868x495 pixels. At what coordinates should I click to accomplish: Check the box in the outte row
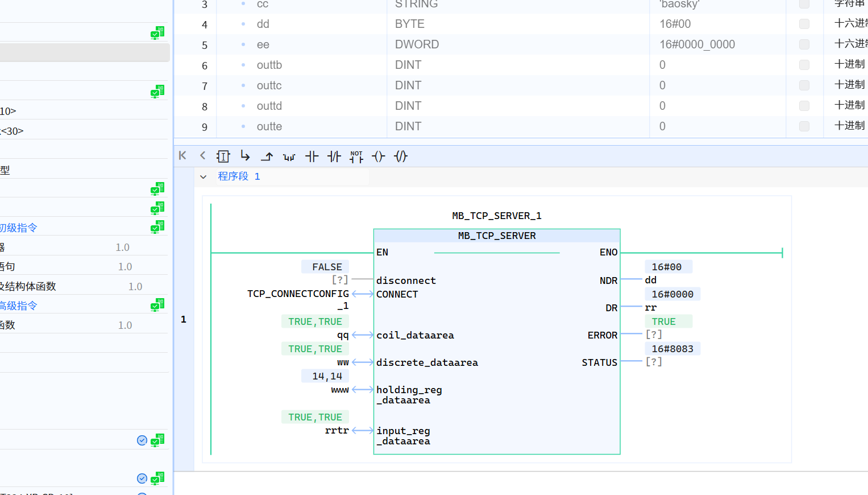pyautogui.click(x=804, y=126)
